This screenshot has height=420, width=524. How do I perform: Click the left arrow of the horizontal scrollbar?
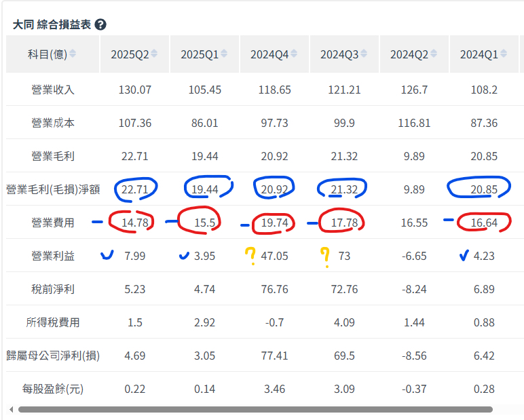coord(12,409)
